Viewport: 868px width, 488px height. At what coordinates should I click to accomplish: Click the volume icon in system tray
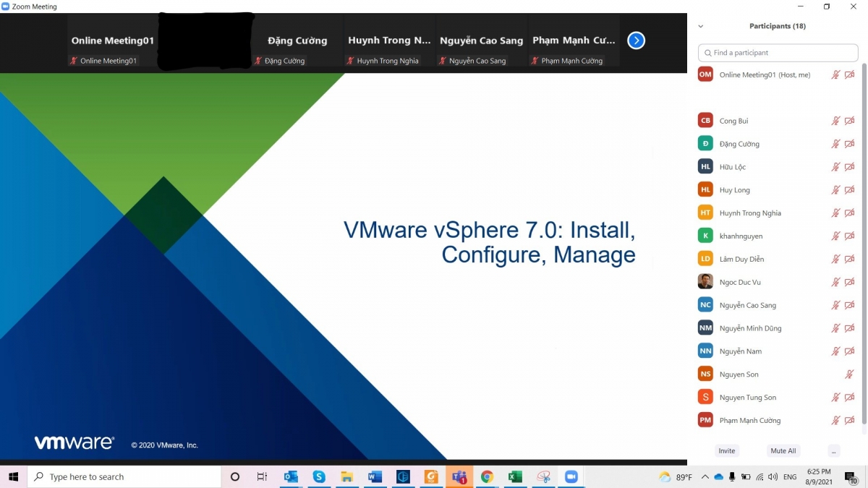coord(773,476)
